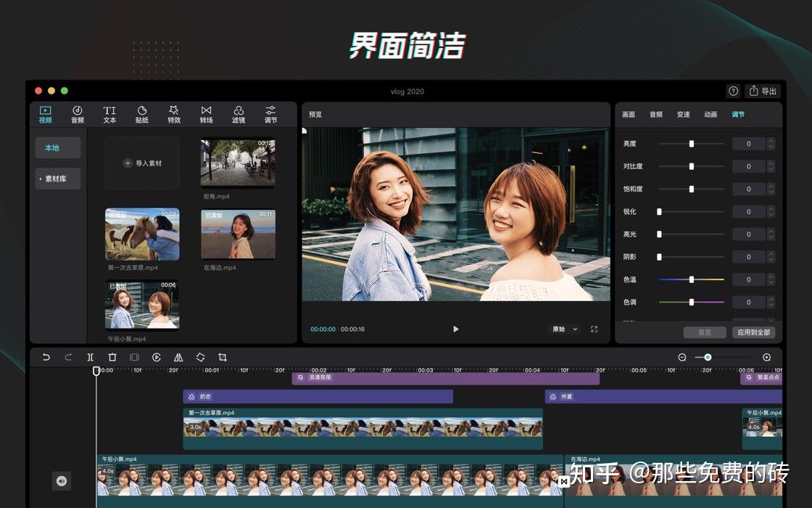Mute the bottom video track
The image size is (812, 508).
coord(62,481)
